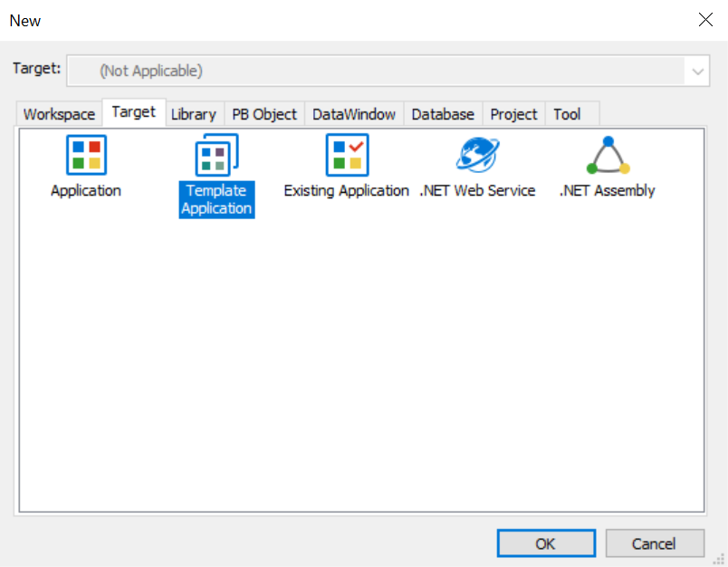Screen dimensions: 728x567
Task: Choose the Existing Application icon
Action: click(348, 155)
